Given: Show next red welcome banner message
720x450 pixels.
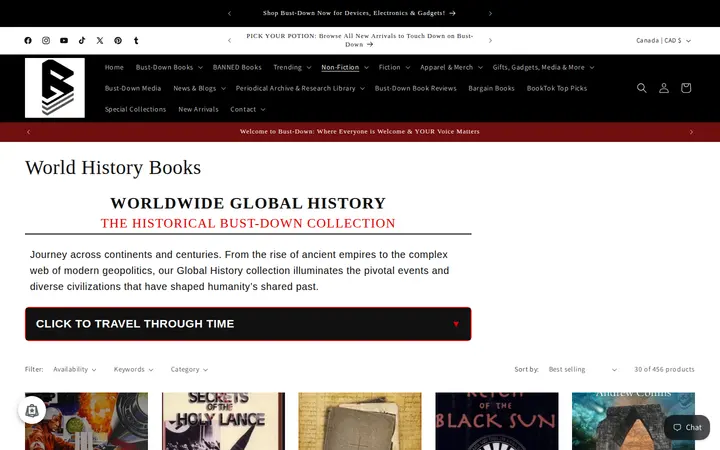Looking at the screenshot, I should [x=691, y=132].
